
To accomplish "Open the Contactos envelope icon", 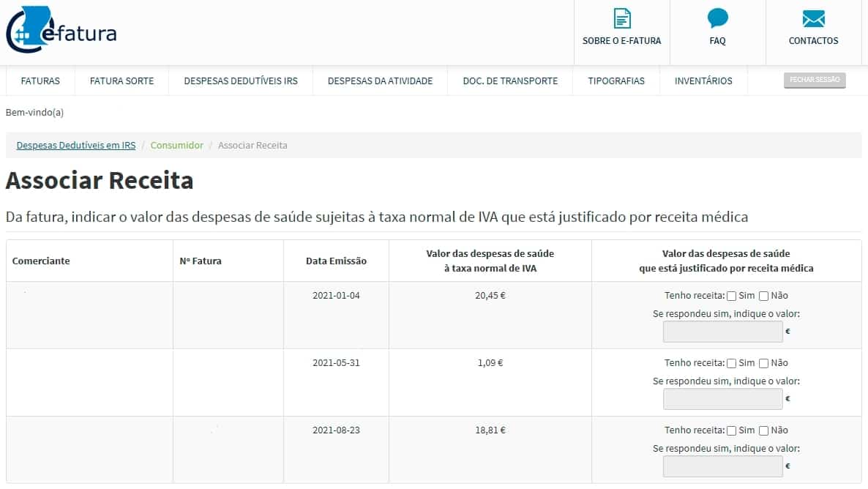I will 813,19.
